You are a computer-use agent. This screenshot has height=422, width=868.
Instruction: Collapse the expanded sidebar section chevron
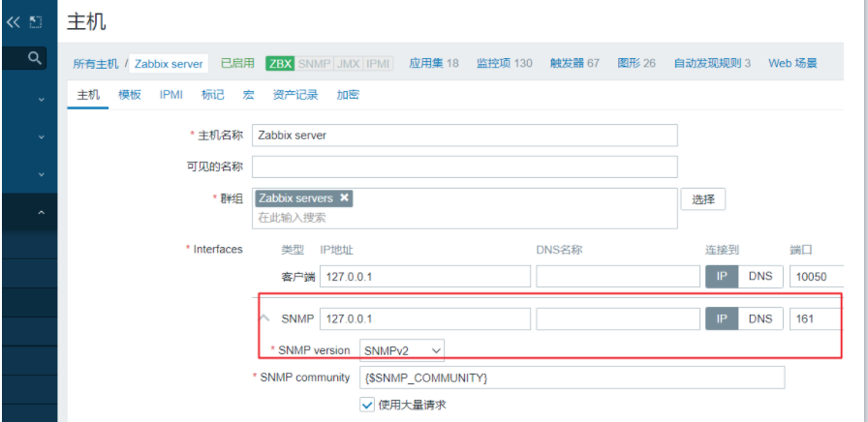(x=41, y=212)
